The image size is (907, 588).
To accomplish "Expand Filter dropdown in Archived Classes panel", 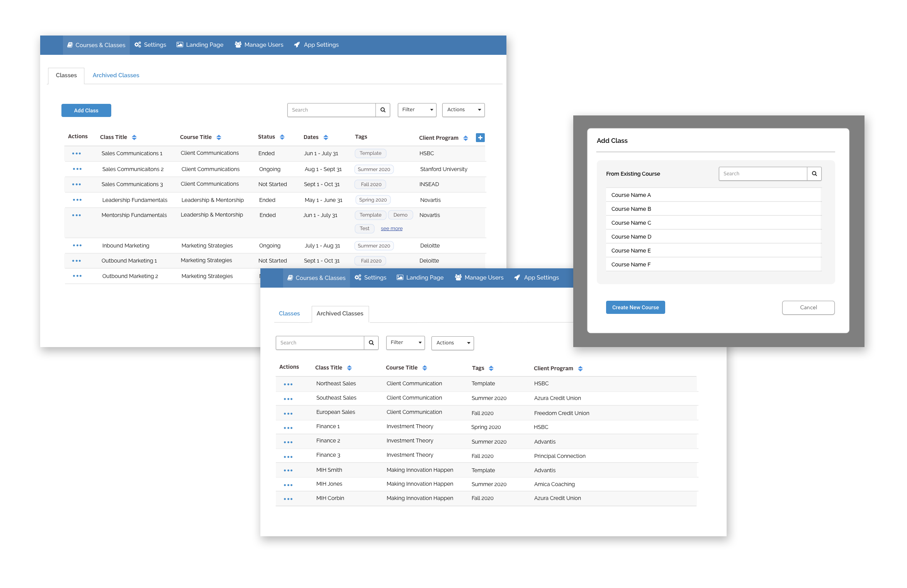I will coord(405,343).
